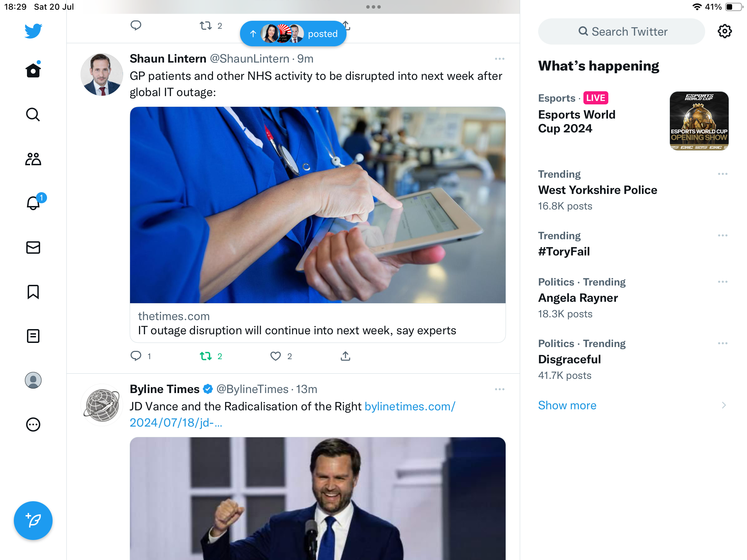This screenshot has height=560, width=747.
Task: Undo repost on Shaun Lintern's post
Action: 206,356
